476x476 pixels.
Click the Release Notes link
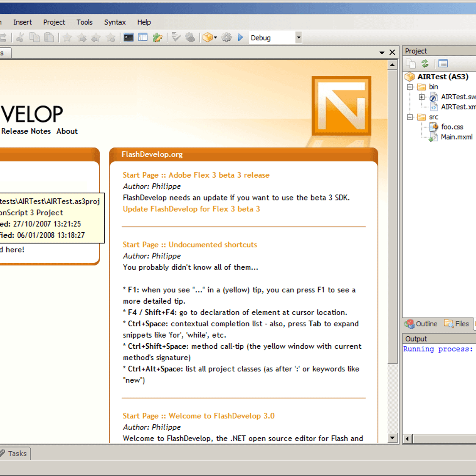tap(26, 131)
